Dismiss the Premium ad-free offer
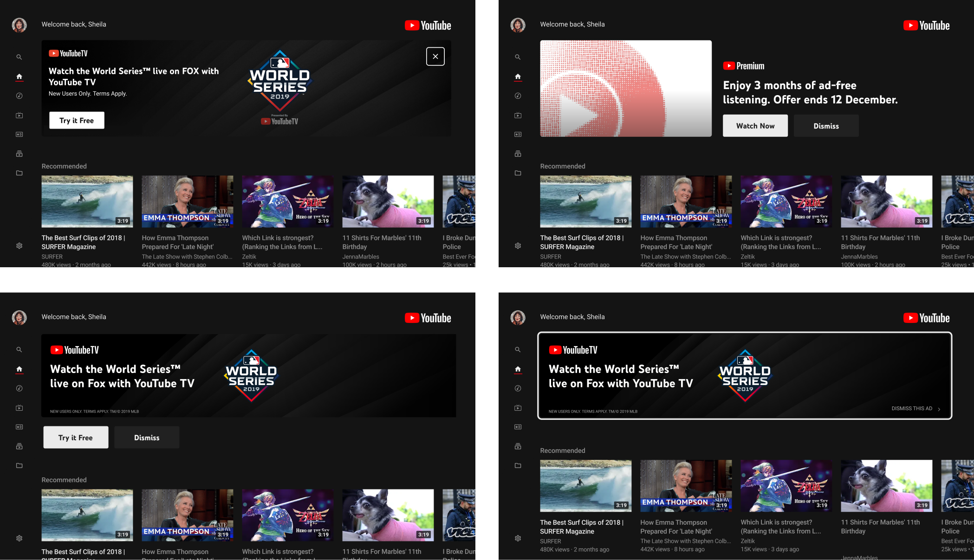This screenshot has width=974, height=560. [826, 126]
